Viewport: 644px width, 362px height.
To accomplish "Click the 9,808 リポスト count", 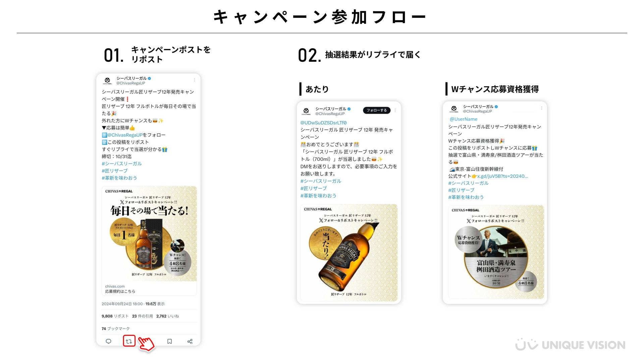I will click(115, 316).
